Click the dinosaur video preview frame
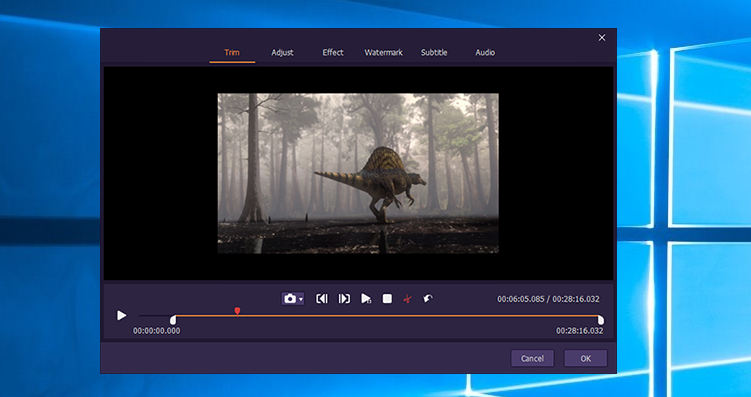751x397 pixels. pyautogui.click(x=358, y=173)
